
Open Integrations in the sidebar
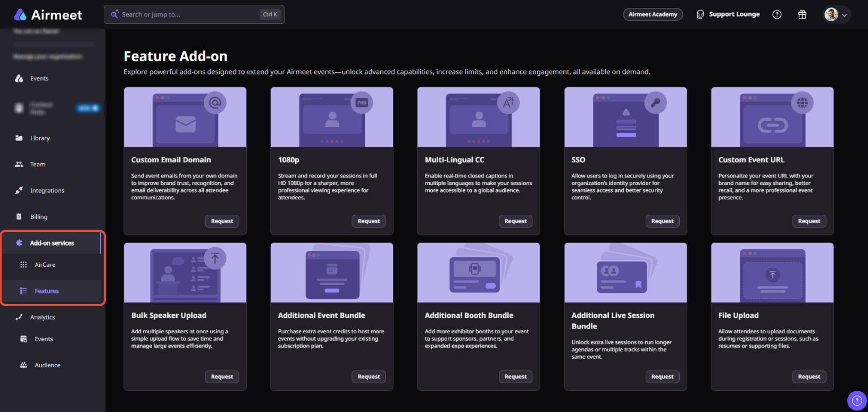47,190
